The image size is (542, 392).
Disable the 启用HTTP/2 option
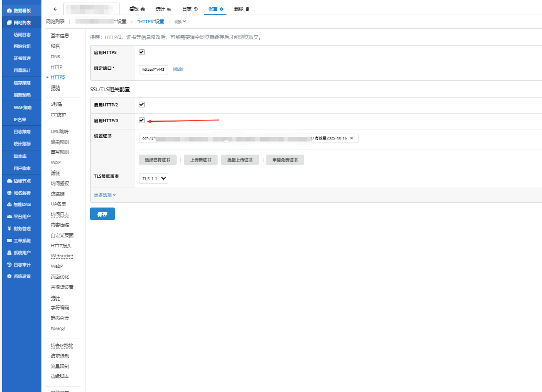[141, 105]
